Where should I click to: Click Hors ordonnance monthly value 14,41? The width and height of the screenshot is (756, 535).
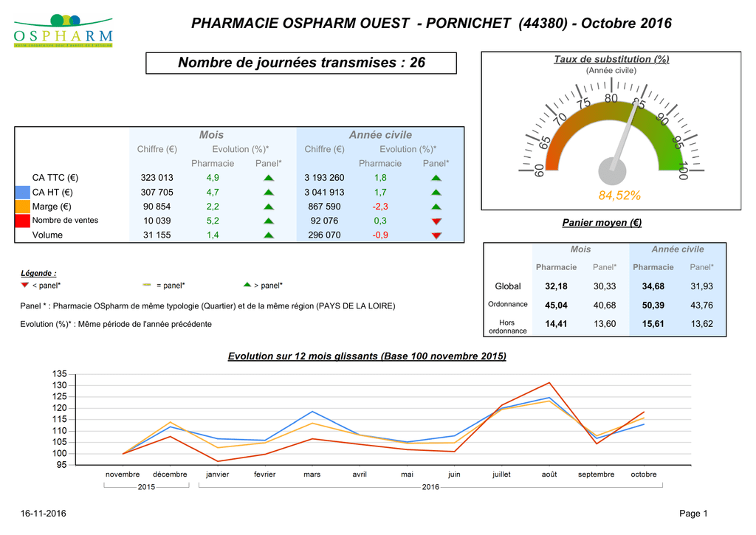click(556, 324)
